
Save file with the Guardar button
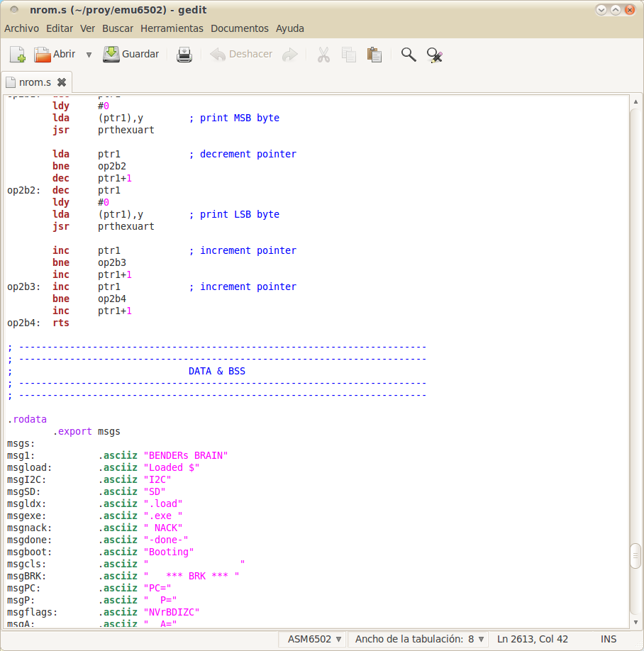tap(131, 55)
